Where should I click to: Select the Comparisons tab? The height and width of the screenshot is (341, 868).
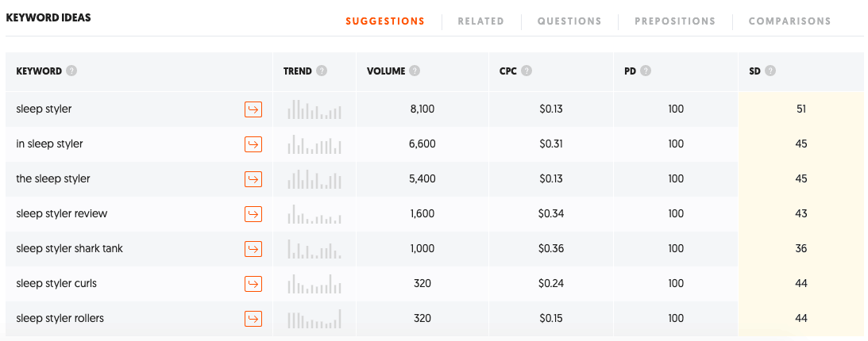789,21
